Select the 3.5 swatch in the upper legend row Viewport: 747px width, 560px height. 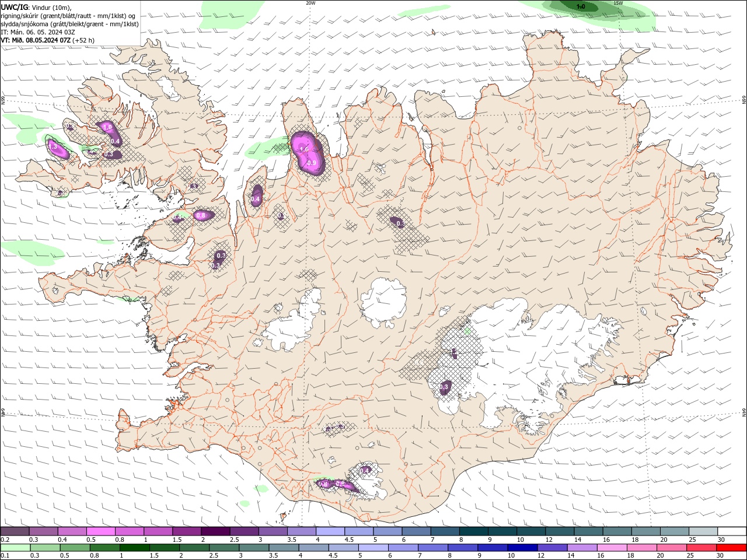301,531
